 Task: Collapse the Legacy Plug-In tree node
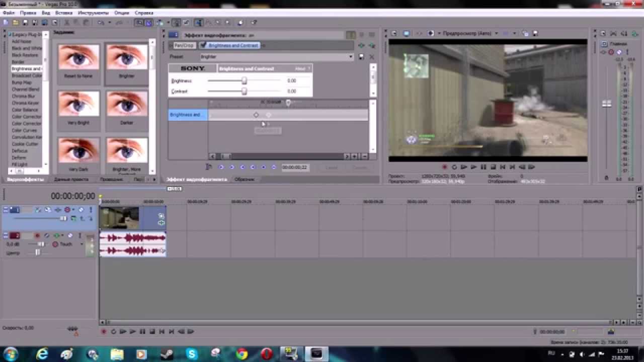pos(9,34)
